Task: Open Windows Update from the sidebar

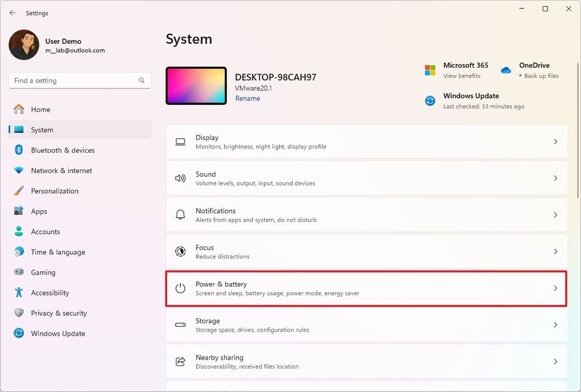Action: [x=58, y=333]
